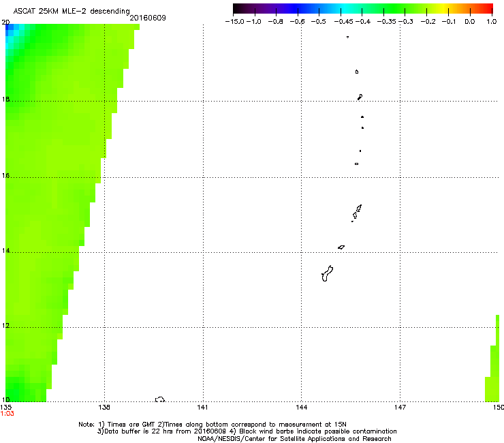The image size is (504, 443).
Task: Click the -0.2 color scale label
Action: [428, 22]
